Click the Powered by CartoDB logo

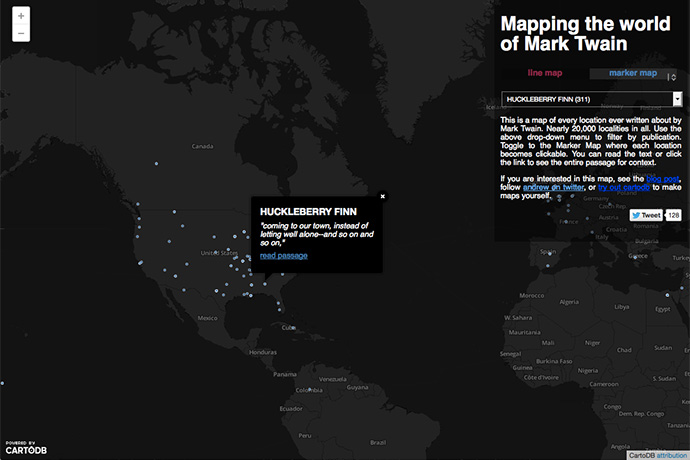pos(26,448)
